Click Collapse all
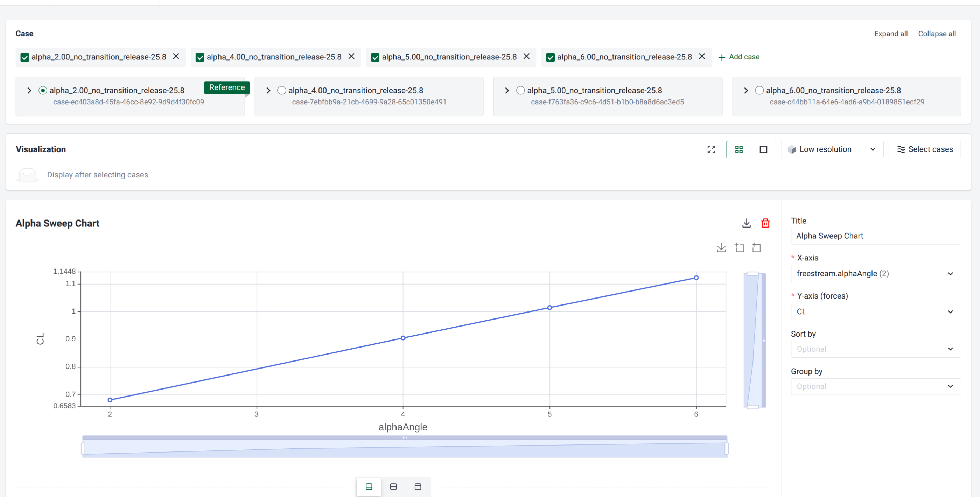The image size is (980, 497). coord(937,34)
